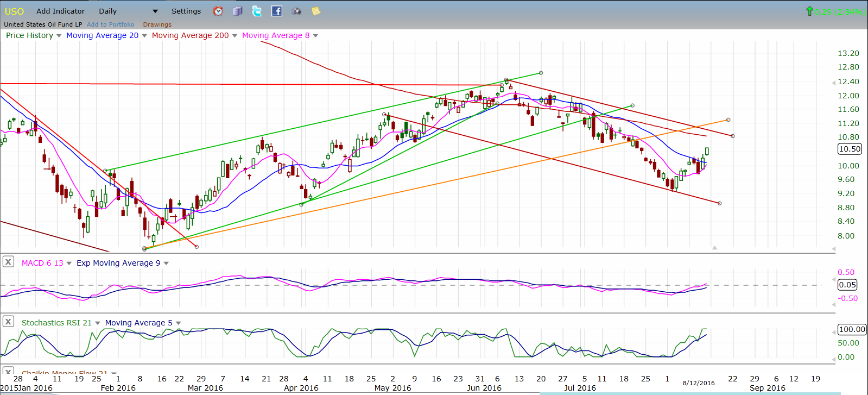Open the Add Indicator menu
This screenshot has height=395, width=868.
(x=61, y=11)
